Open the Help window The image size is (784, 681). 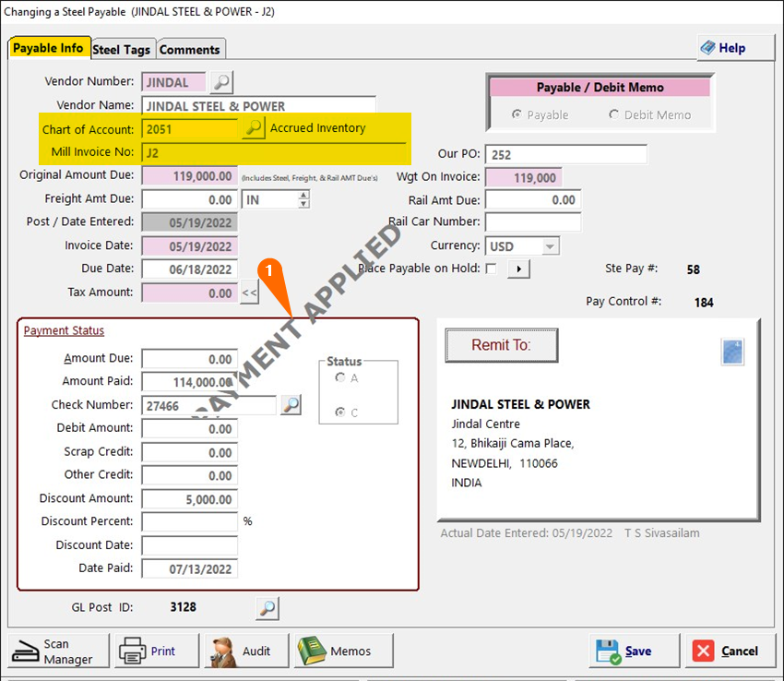pyautogui.click(x=735, y=48)
